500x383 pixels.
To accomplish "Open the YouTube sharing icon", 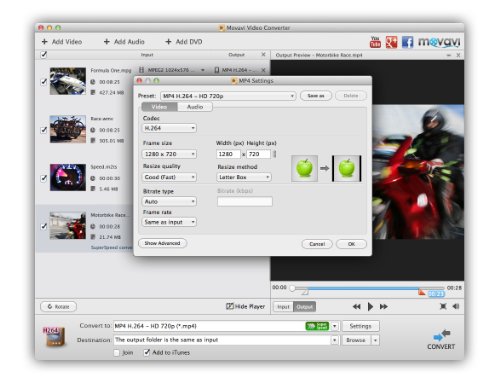I will point(375,42).
